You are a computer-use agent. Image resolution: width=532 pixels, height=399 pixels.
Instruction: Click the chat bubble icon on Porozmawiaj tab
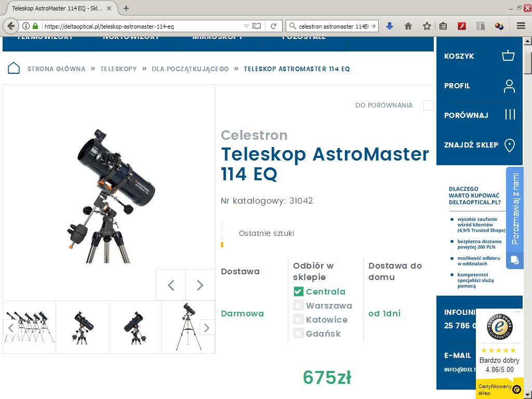[x=515, y=260]
